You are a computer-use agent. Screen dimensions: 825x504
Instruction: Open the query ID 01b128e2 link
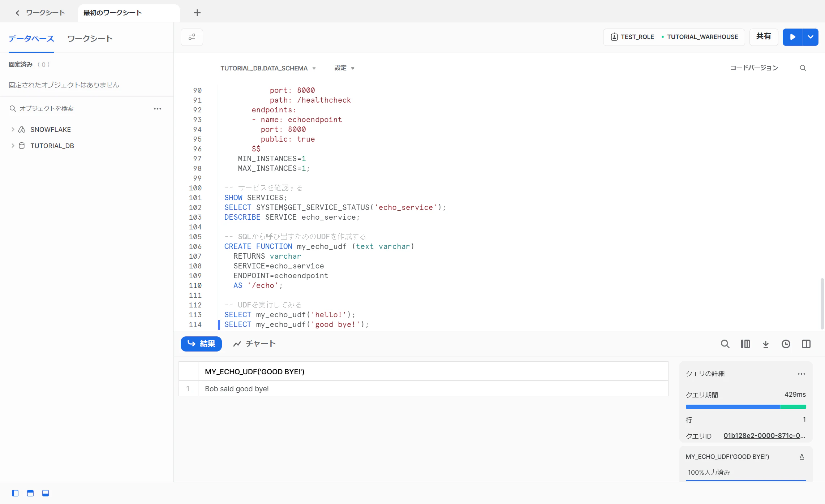pos(764,436)
